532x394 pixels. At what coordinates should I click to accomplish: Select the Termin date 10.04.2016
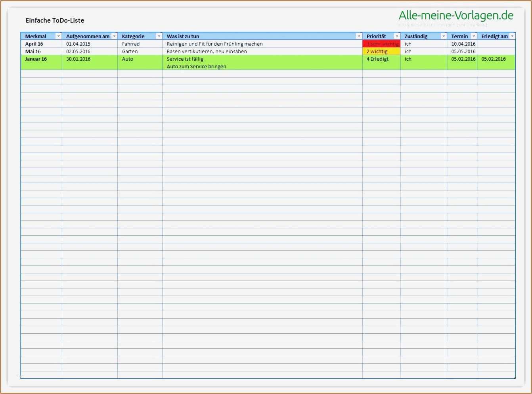click(462, 44)
